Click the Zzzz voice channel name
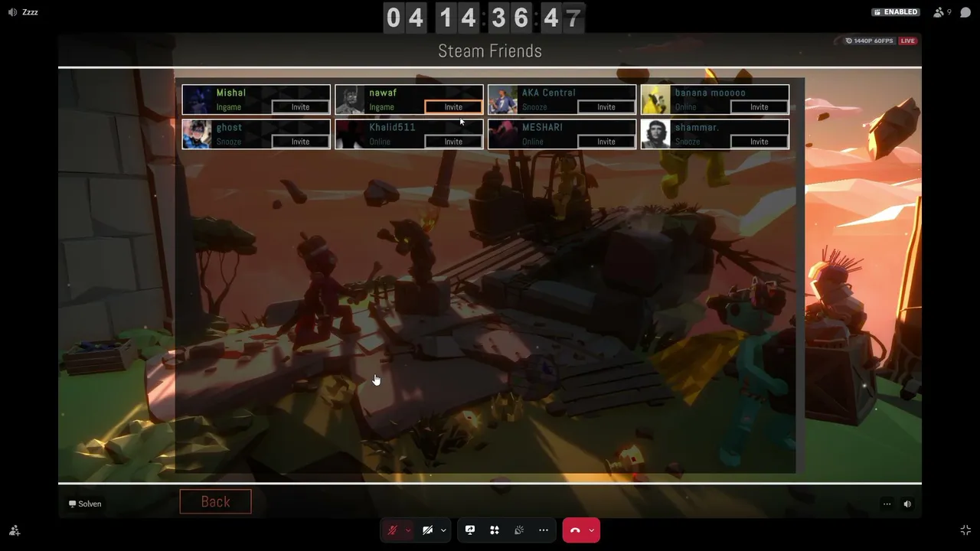This screenshot has width=980, height=551. tap(30, 12)
